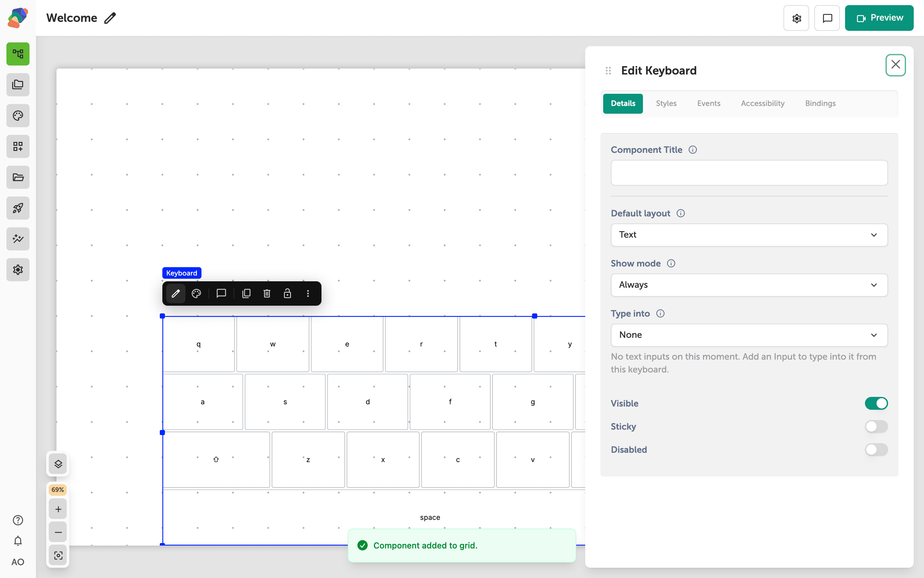Switch to the Details tab
The width and height of the screenshot is (924, 578).
(623, 103)
